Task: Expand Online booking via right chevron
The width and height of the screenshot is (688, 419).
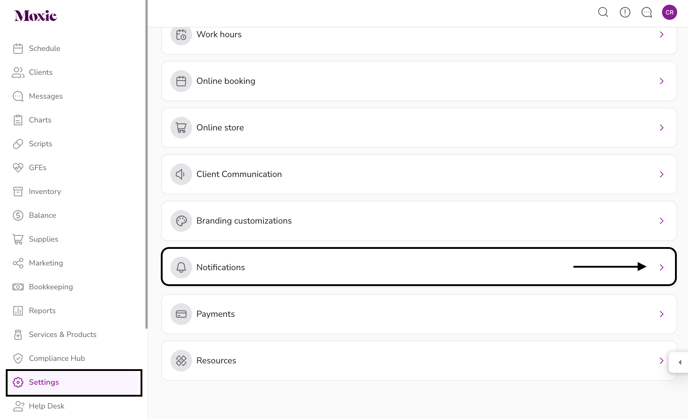Action: 661,81
